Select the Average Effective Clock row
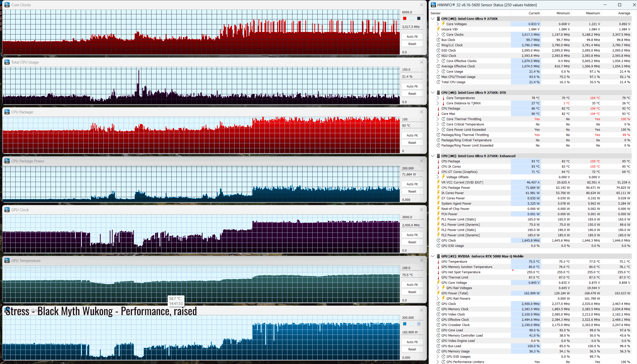Image resolution: width=637 pixels, height=364 pixels. click(x=531, y=66)
